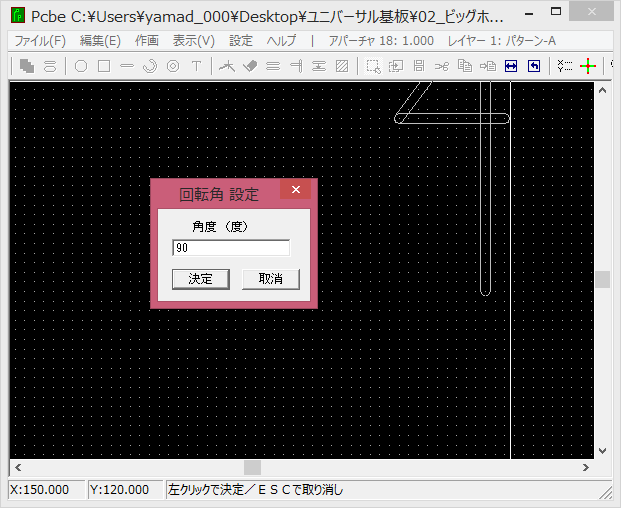621x508 pixels.
Task: Select the rectangle drawing tool
Action: click(x=103, y=66)
